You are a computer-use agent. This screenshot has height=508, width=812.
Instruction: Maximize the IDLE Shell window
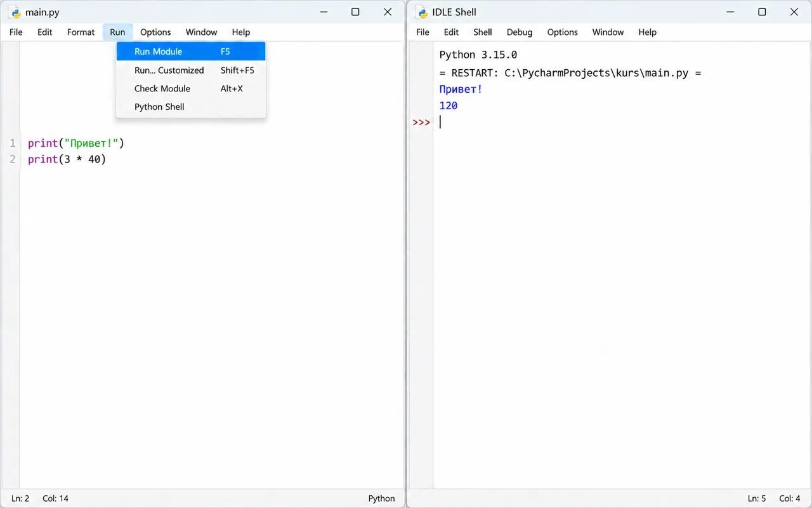click(x=762, y=12)
